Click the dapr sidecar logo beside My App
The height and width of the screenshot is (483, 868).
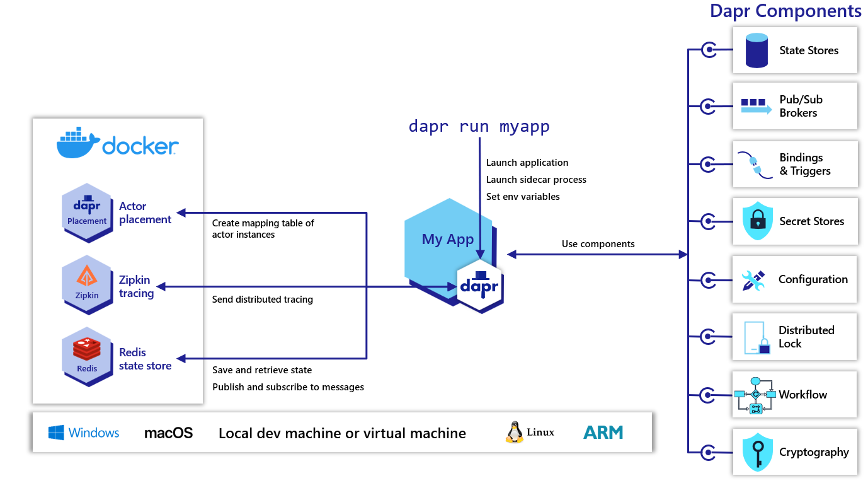click(x=480, y=286)
